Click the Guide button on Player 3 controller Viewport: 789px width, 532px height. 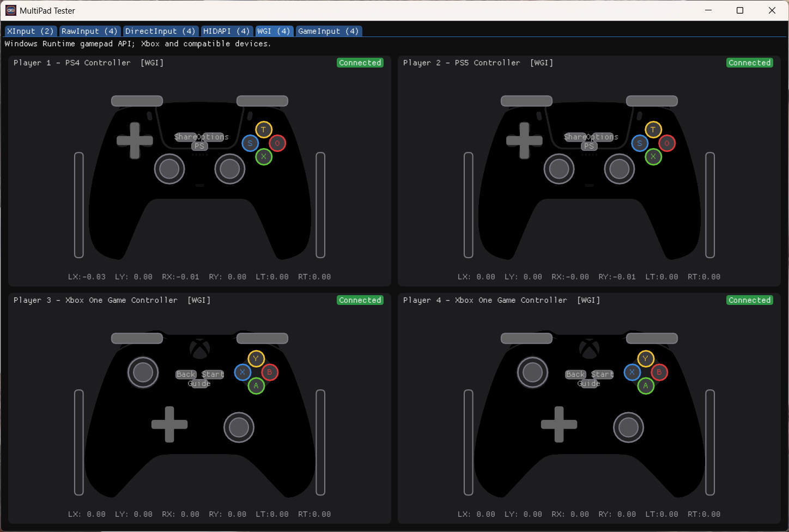pyautogui.click(x=199, y=383)
